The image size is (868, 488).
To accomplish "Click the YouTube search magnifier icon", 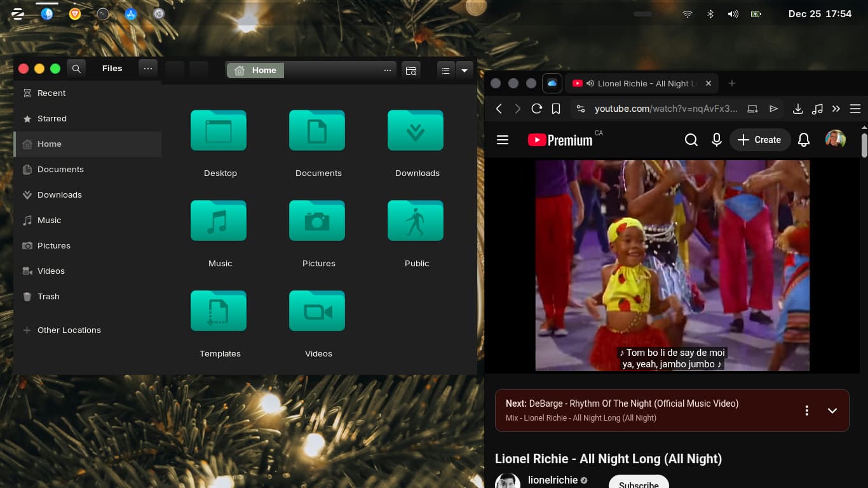I will coord(691,140).
